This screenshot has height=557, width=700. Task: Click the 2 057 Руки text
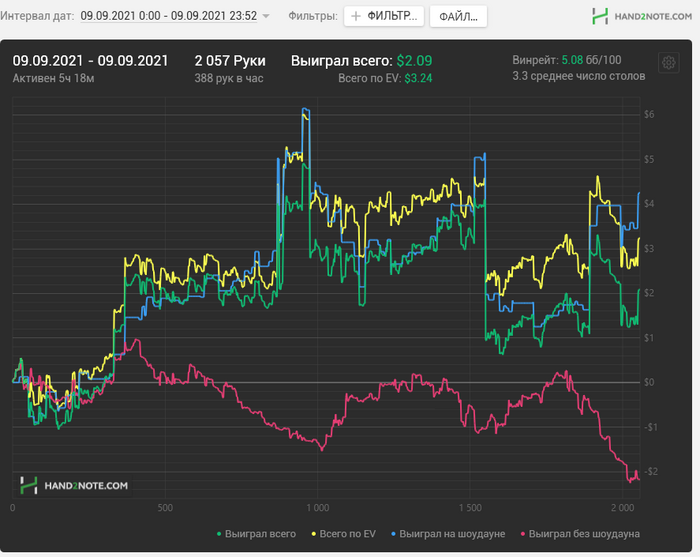[x=230, y=61]
